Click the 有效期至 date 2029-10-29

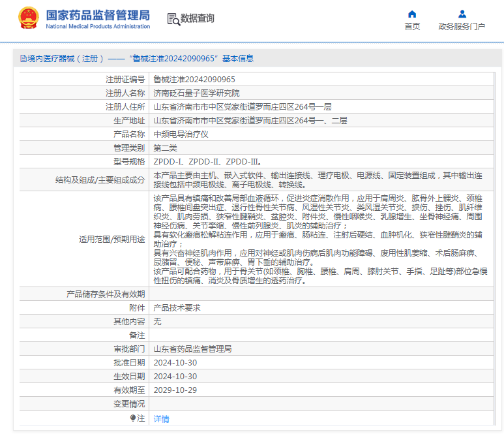(175, 390)
